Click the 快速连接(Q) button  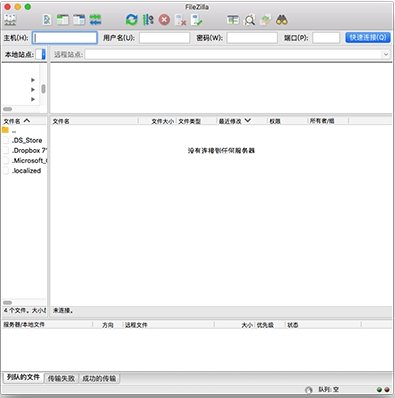click(x=368, y=37)
